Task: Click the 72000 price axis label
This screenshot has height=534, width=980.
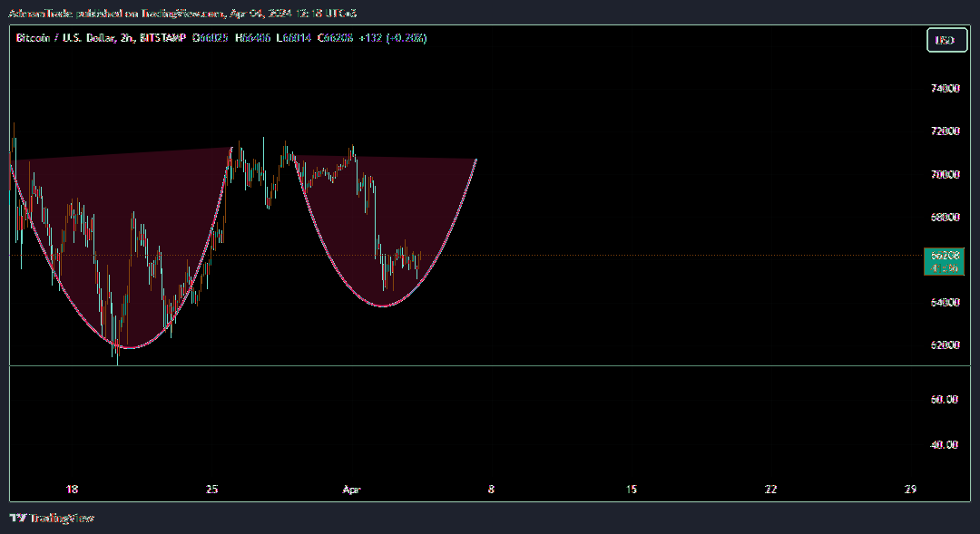Action: (945, 131)
